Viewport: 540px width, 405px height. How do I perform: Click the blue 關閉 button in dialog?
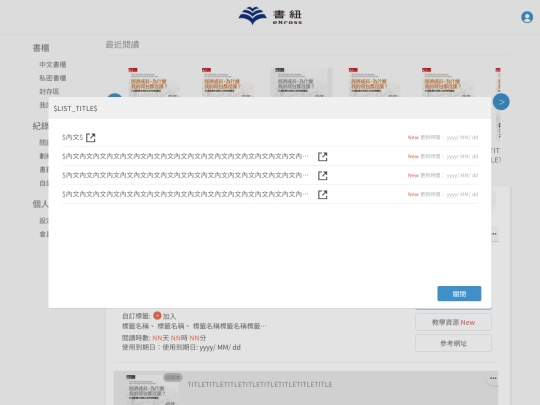click(459, 293)
